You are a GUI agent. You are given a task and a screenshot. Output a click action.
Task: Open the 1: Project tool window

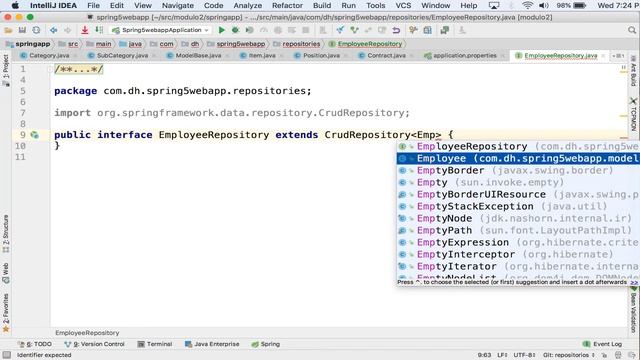(6, 70)
